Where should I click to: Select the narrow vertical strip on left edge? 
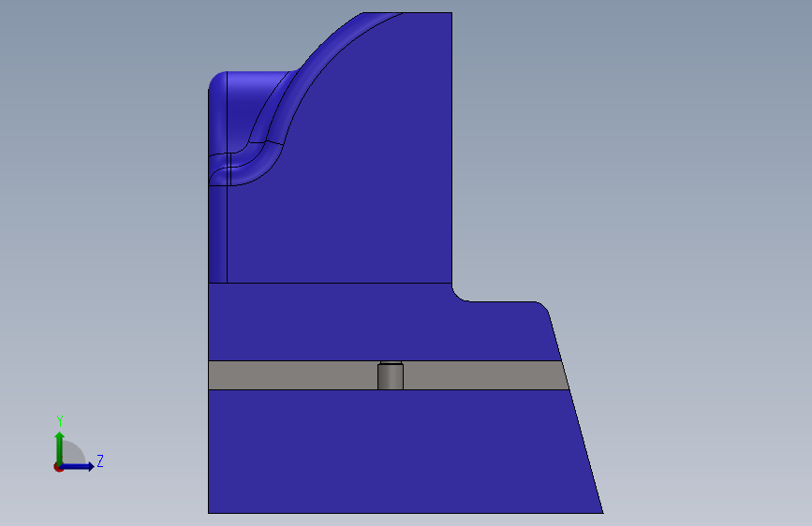tap(217, 233)
